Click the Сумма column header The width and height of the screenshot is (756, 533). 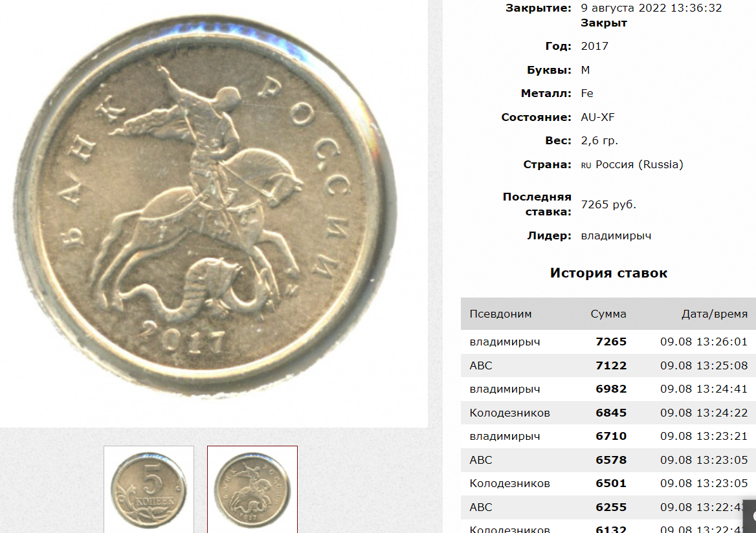point(608,314)
